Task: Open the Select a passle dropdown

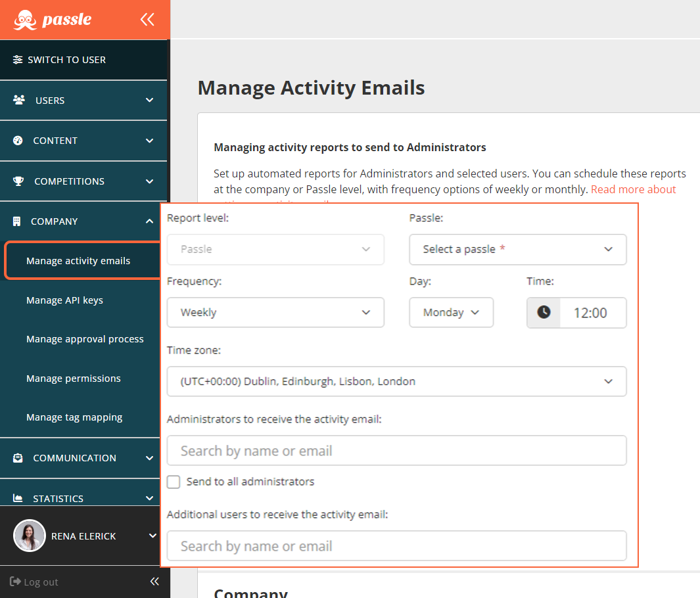Action: [x=518, y=250]
